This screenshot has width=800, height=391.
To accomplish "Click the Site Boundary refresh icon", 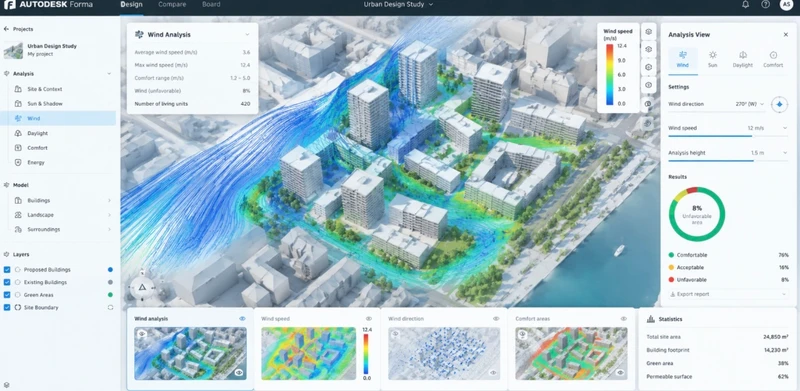I will pyautogui.click(x=110, y=307).
